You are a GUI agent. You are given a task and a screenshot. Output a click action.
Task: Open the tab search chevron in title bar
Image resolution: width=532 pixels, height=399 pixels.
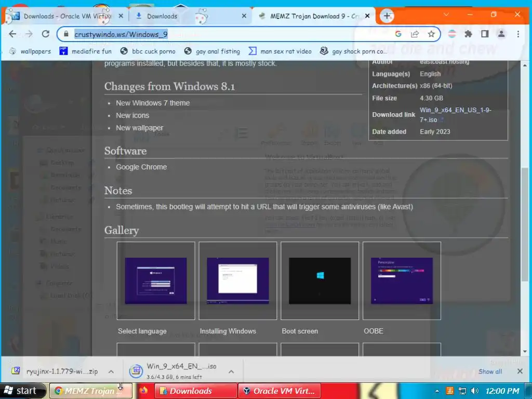(446, 15)
